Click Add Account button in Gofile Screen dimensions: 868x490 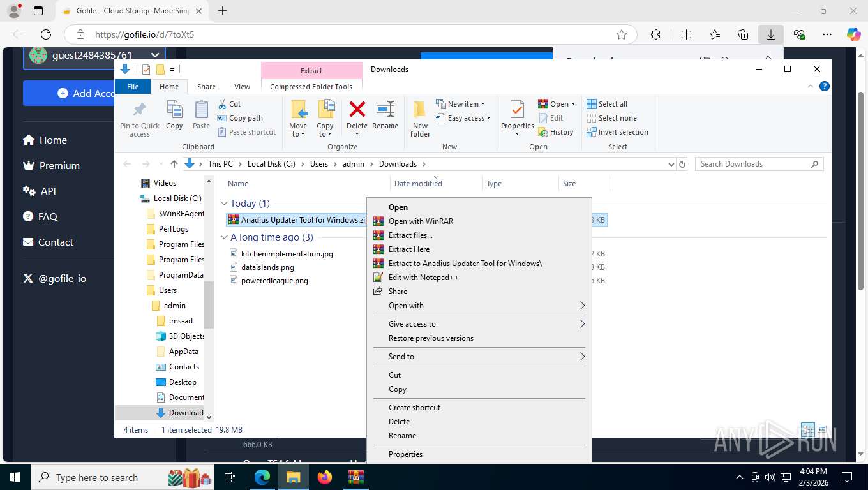coord(94,93)
